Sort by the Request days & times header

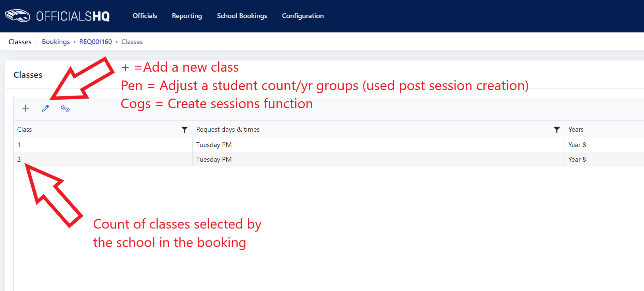pos(228,129)
